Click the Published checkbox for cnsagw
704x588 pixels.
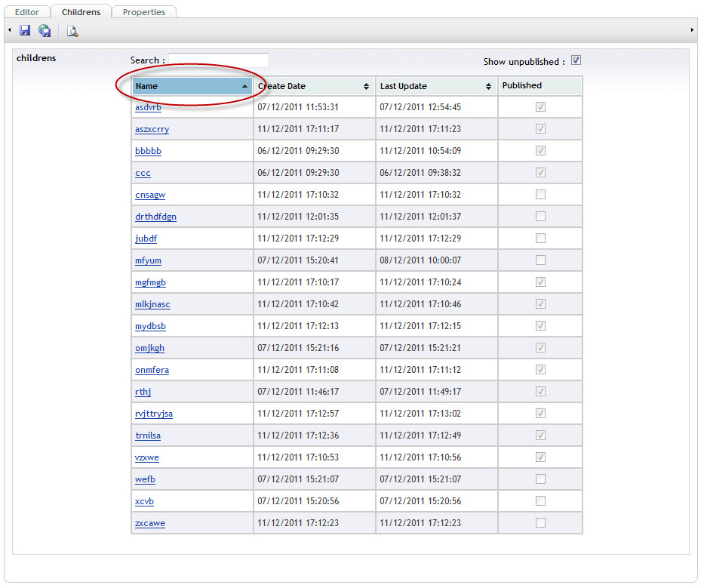(540, 195)
